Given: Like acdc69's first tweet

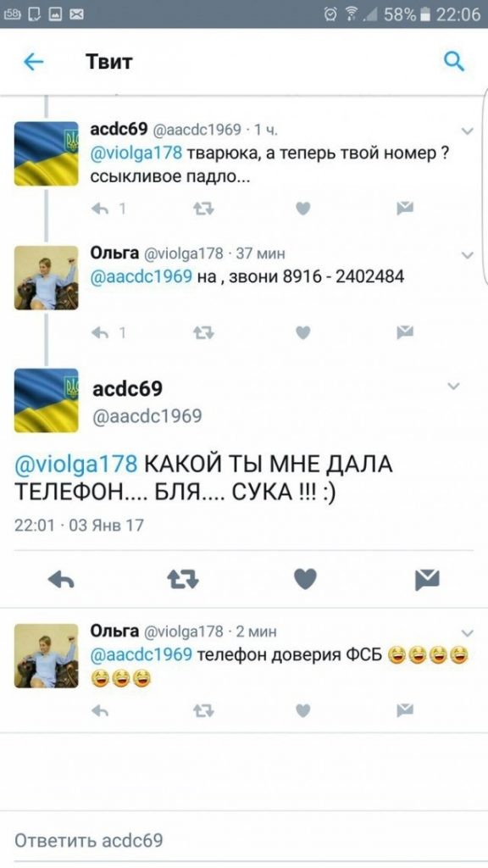Looking at the screenshot, I should pyautogui.click(x=302, y=209).
